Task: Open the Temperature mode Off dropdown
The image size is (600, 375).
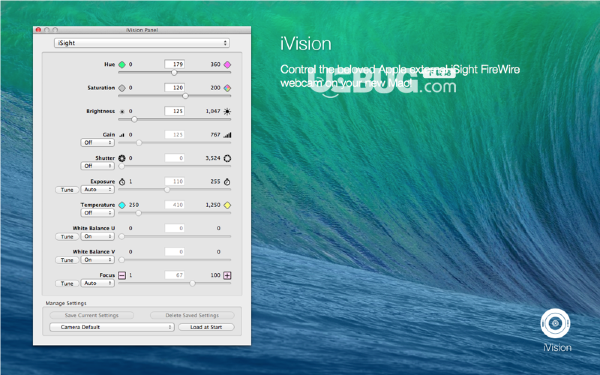Action: (98, 213)
